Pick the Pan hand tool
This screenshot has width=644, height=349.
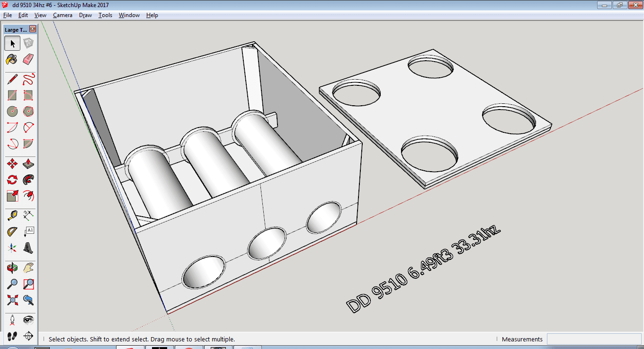[28, 268]
